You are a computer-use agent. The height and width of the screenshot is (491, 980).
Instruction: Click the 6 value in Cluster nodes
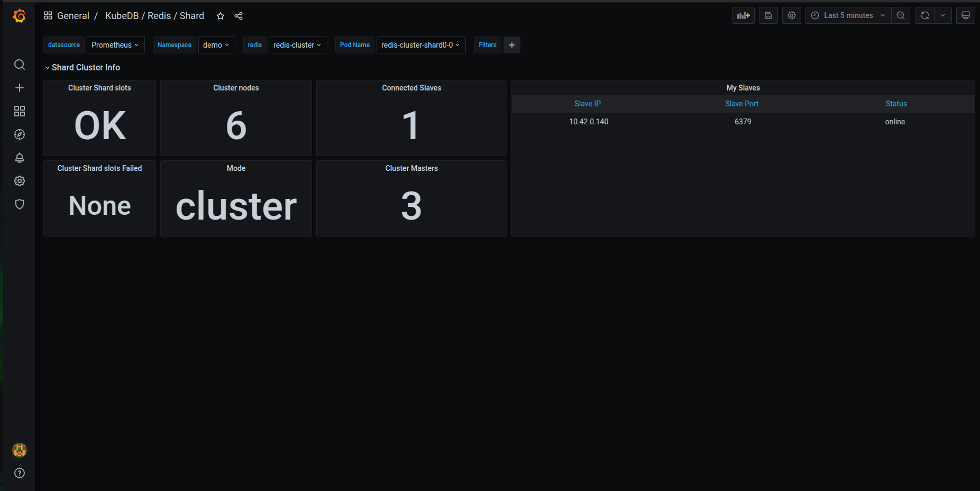[x=236, y=126]
